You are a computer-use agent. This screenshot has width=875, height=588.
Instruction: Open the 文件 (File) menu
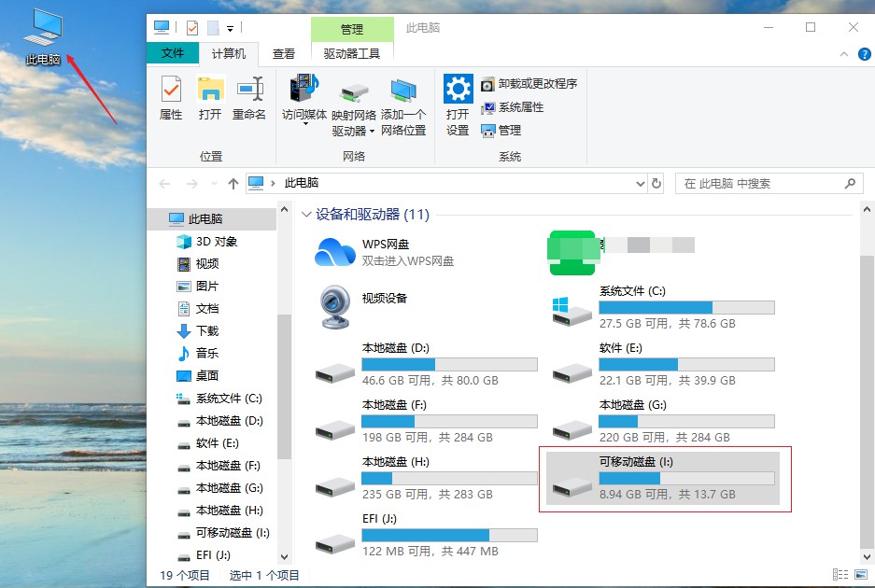173,53
